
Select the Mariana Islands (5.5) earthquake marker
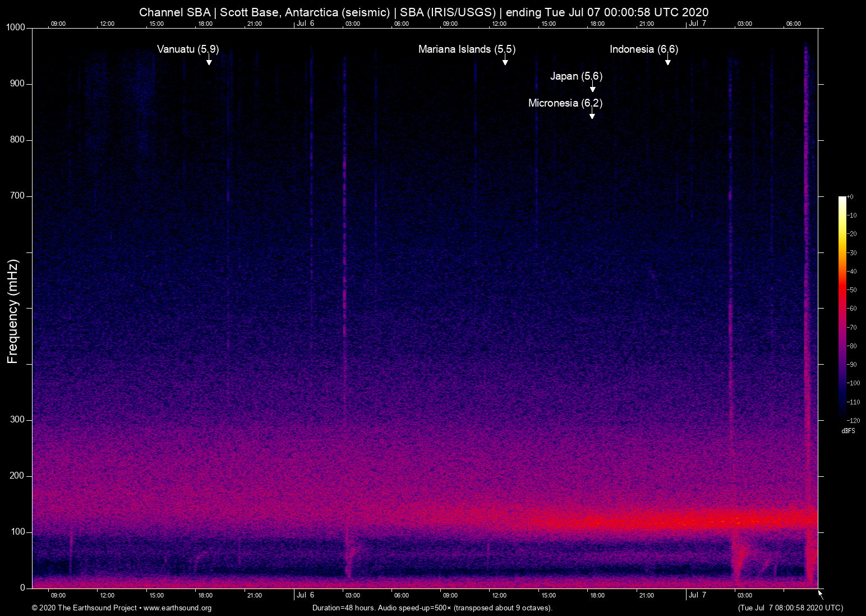(505, 61)
